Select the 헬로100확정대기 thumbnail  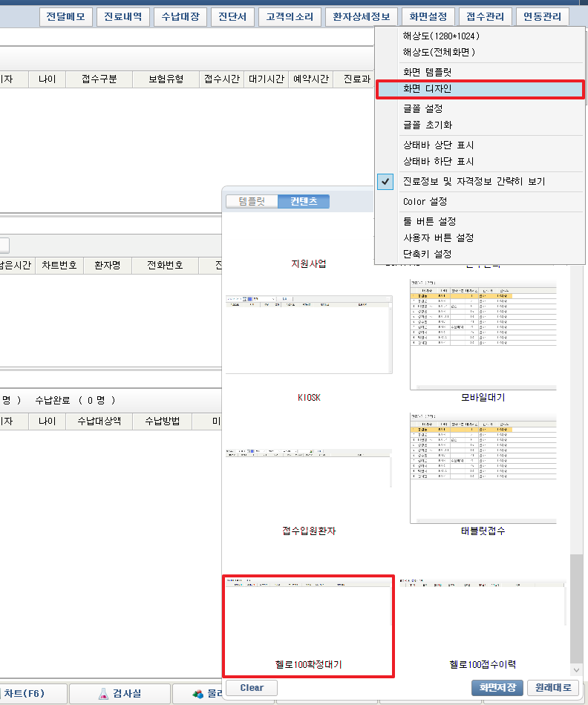pyautogui.click(x=307, y=625)
